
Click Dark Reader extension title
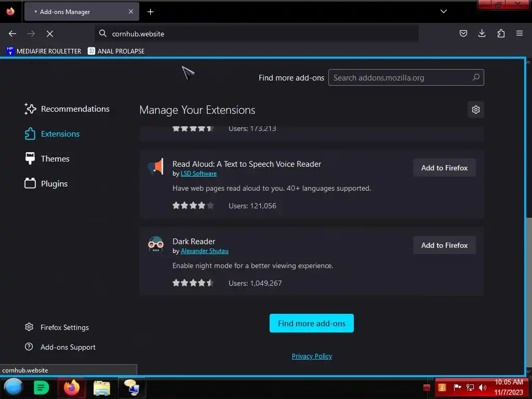pyautogui.click(x=194, y=242)
